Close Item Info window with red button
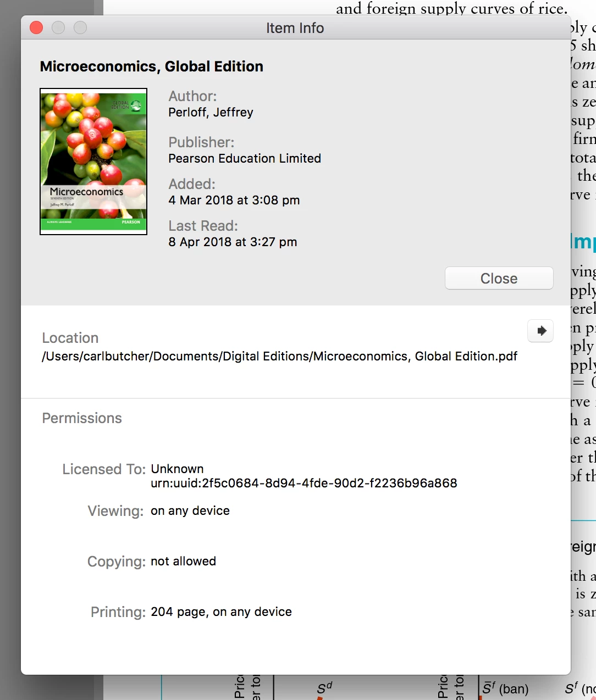Image resolution: width=596 pixels, height=700 pixels. [36, 27]
